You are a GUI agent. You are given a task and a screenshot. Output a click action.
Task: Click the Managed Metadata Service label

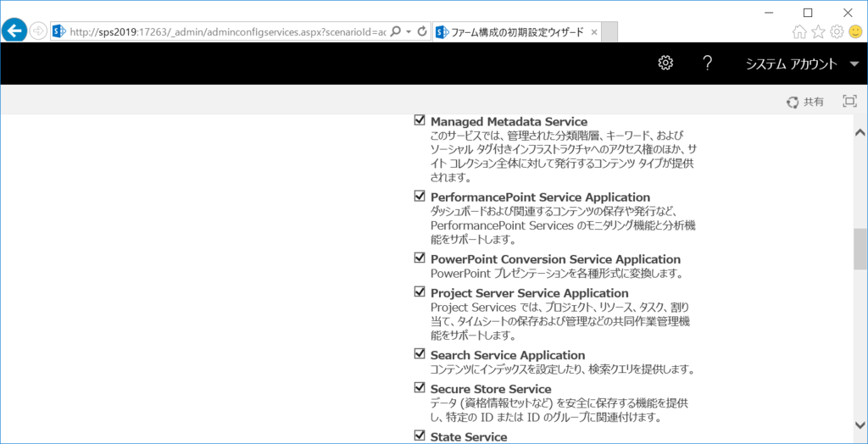click(x=509, y=121)
